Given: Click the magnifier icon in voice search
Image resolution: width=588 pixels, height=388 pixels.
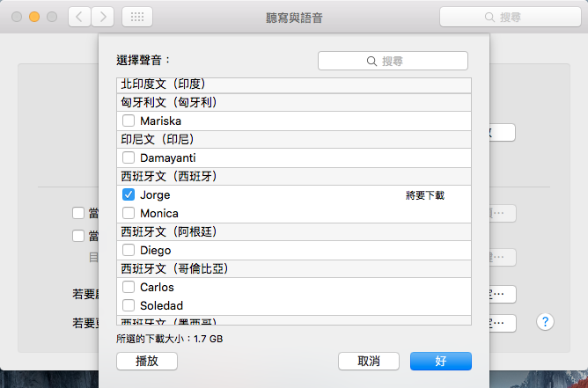Looking at the screenshot, I should pyautogui.click(x=371, y=61).
